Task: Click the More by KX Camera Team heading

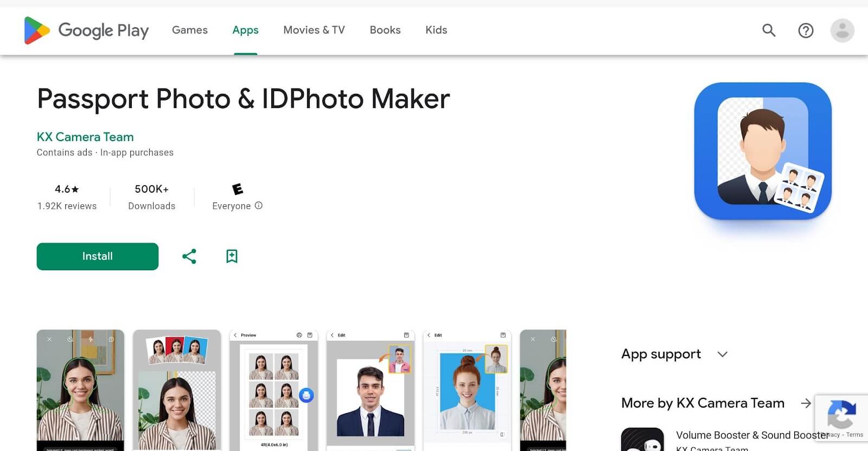Action: pyautogui.click(x=703, y=403)
